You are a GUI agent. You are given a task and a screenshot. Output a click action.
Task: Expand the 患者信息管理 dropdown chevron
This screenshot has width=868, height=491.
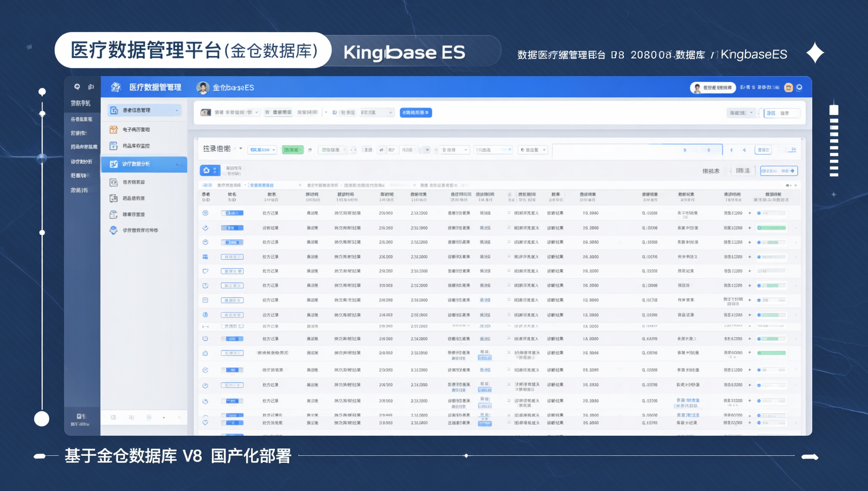click(x=177, y=110)
